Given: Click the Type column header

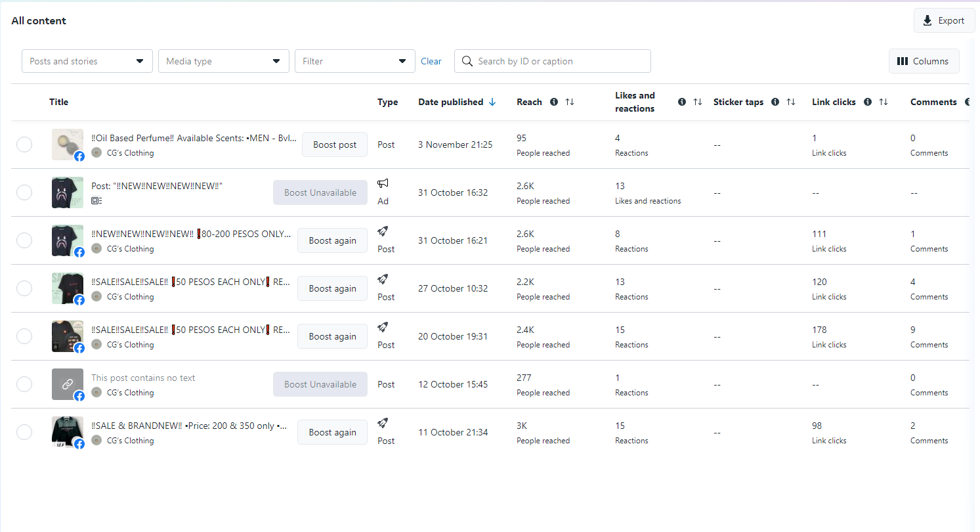Looking at the screenshot, I should [x=387, y=102].
